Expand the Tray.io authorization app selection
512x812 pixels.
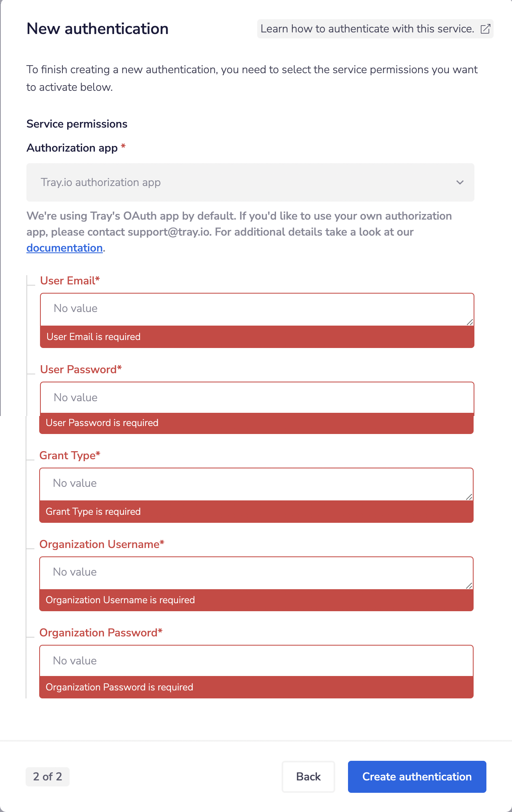[250, 182]
